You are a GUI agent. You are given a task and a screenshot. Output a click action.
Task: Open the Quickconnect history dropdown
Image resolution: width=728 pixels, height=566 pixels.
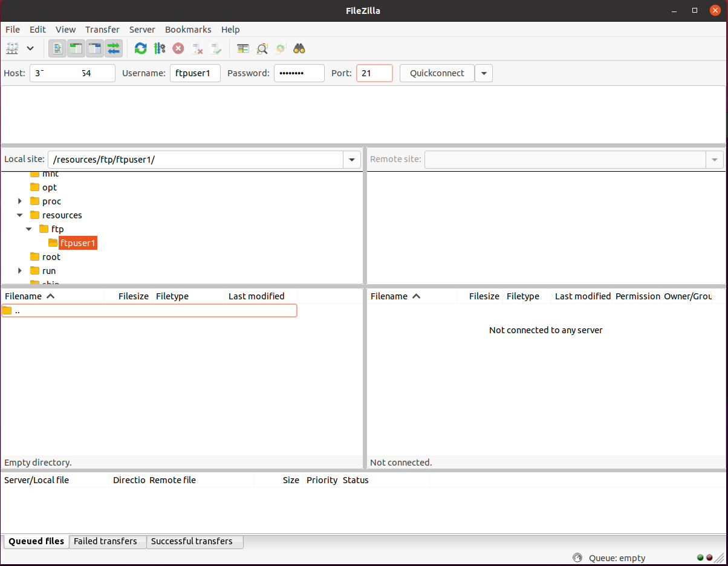484,73
